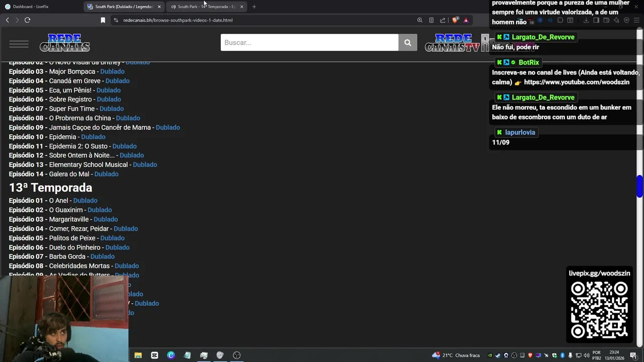Open Dublado link for Barba Gorda
The height and width of the screenshot is (362, 644).
pyautogui.click(x=102, y=257)
